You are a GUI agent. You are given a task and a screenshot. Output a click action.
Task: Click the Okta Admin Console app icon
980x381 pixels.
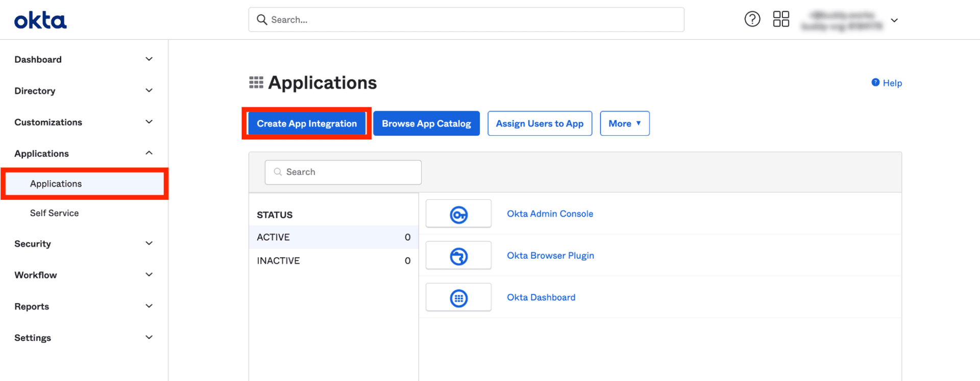[x=458, y=214]
